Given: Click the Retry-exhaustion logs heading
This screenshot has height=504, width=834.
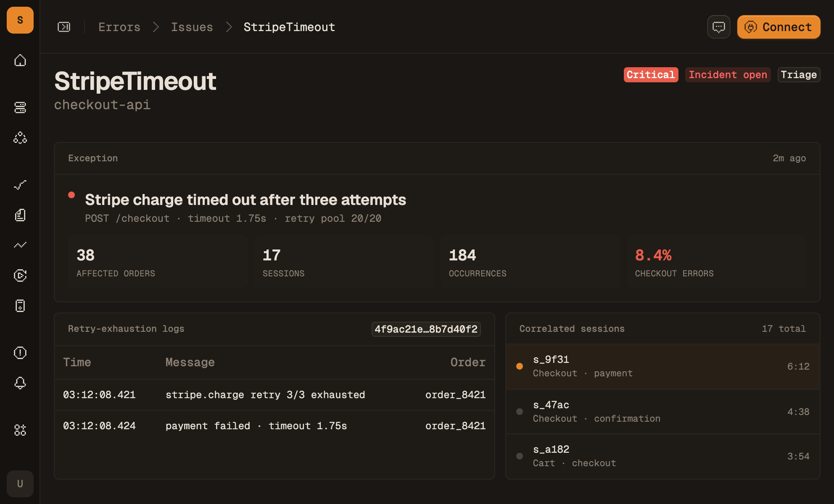Looking at the screenshot, I should click(126, 329).
